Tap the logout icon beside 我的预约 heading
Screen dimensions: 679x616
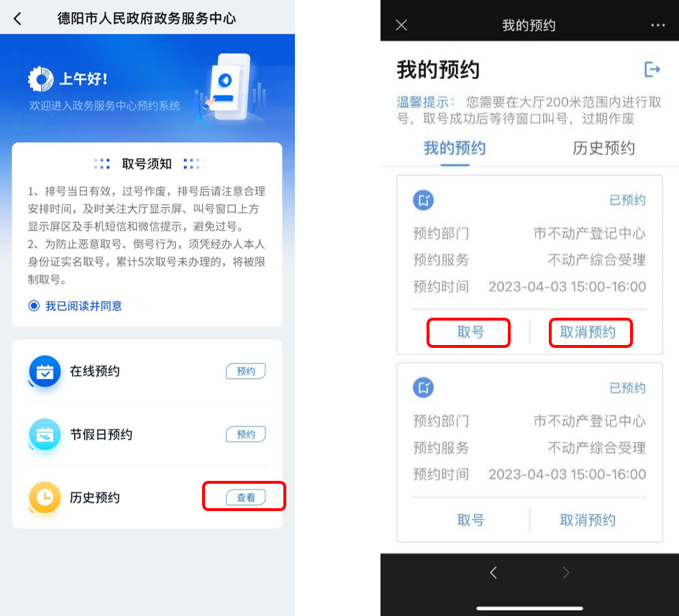tap(652, 69)
